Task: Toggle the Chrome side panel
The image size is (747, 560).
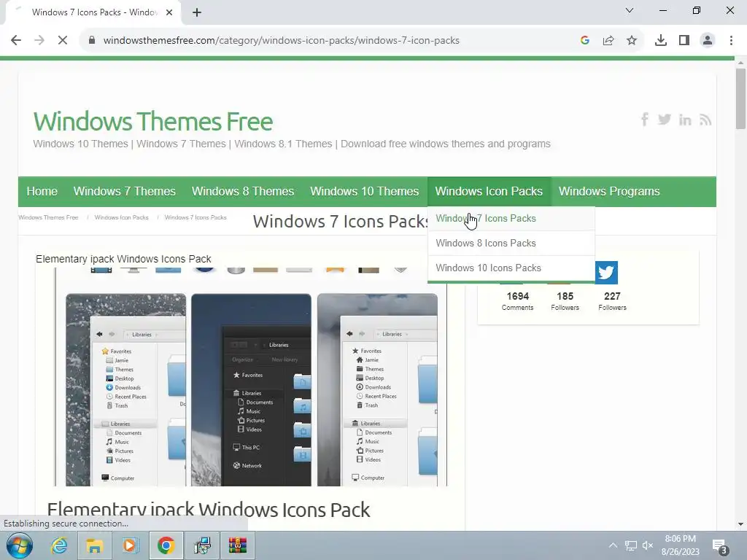Action: pos(684,41)
